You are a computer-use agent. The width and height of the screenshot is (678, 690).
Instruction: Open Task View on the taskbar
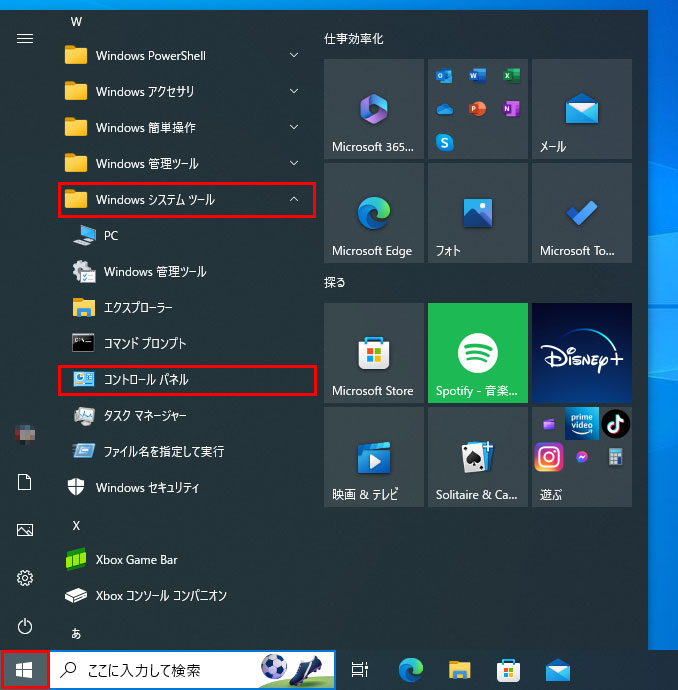359,670
